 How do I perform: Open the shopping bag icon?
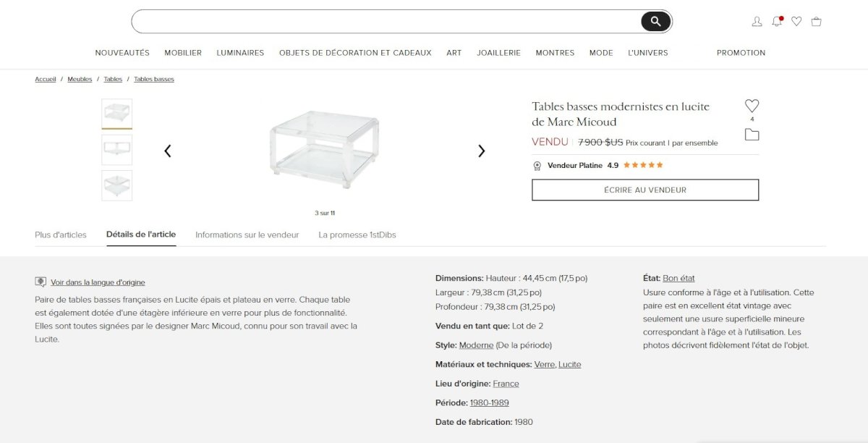coord(816,22)
